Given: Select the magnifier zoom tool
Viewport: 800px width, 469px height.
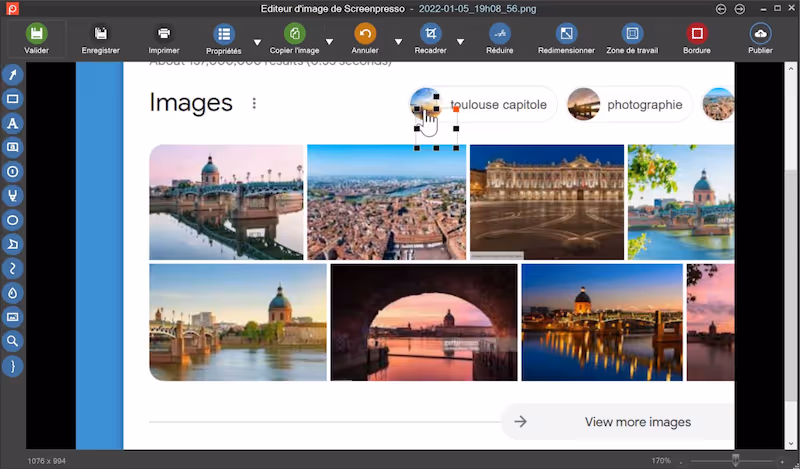Looking at the screenshot, I should click(12, 341).
